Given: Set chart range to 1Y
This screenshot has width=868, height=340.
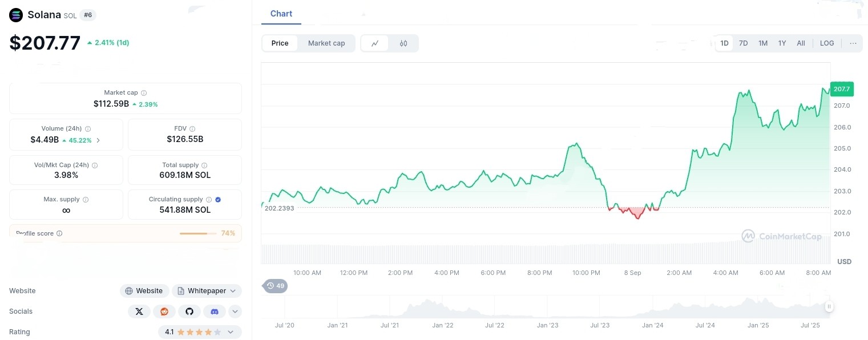Looking at the screenshot, I should click(782, 43).
